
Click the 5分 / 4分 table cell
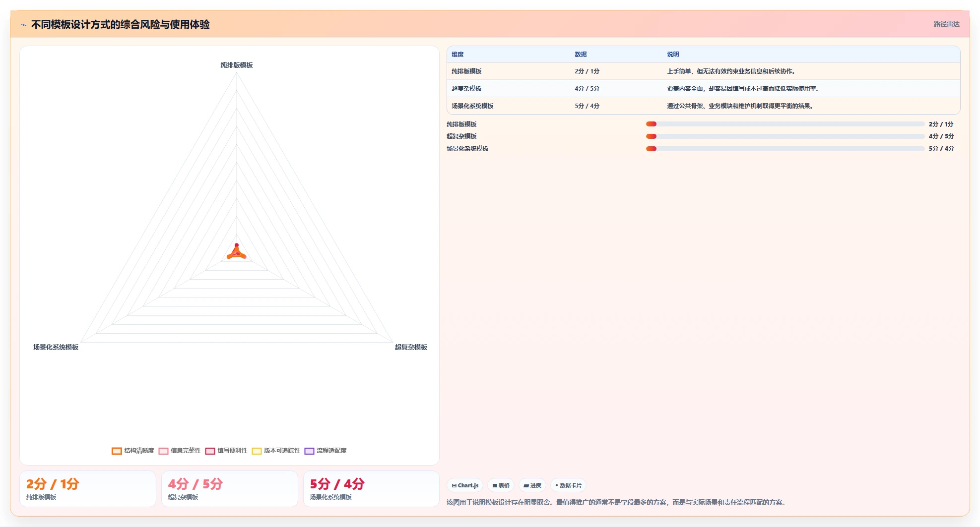point(587,106)
